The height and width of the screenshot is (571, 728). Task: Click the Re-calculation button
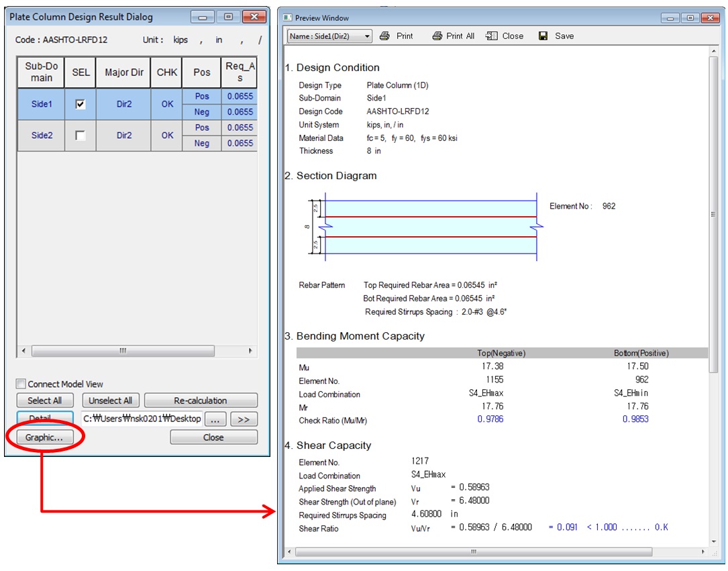click(201, 401)
